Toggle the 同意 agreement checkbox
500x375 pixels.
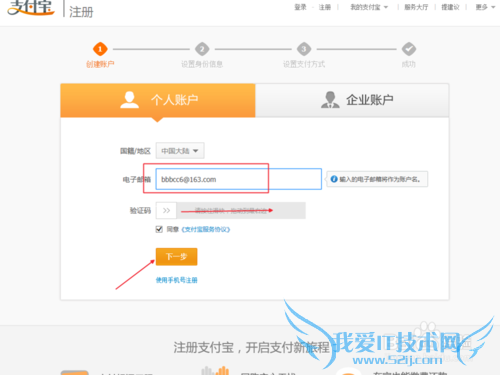(x=159, y=229)
